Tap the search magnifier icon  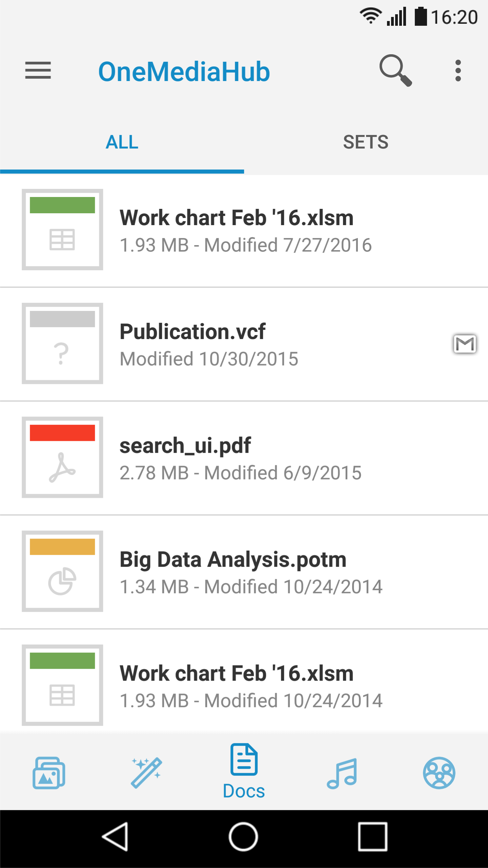(x=395, y=71)
